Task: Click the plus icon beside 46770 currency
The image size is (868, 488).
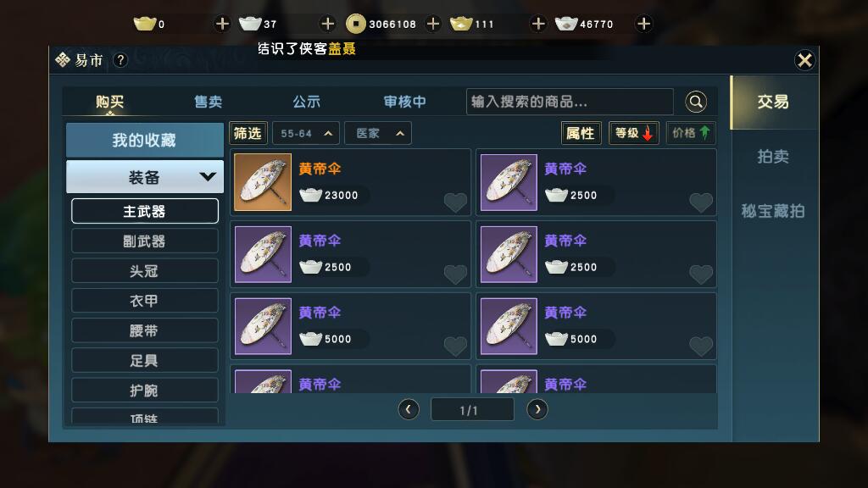Action: tap(643, 24)
